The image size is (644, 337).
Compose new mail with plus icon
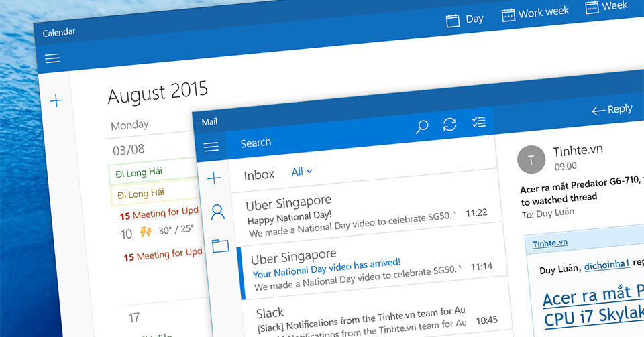point(214,178)
